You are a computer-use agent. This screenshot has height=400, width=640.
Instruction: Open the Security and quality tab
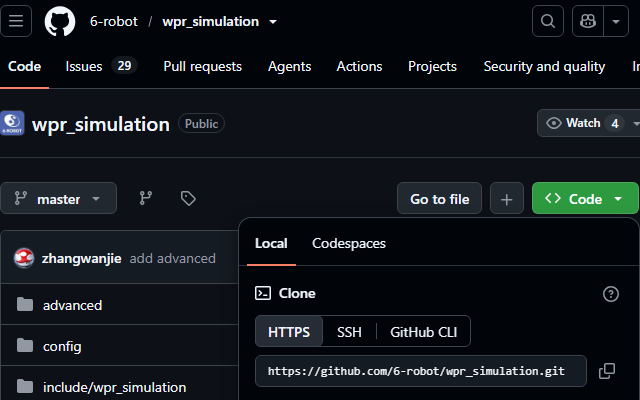point(544,66)
